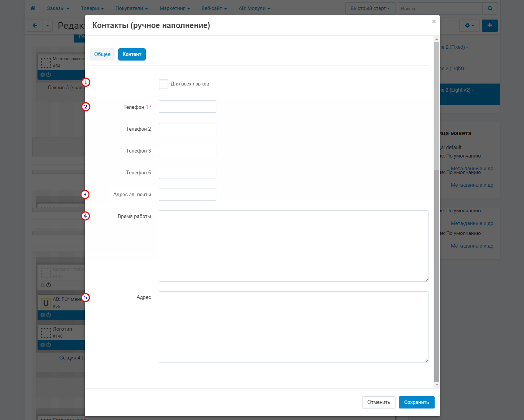
Task: Click the numbered marker 1 annotation
Action: (x=86, y=82)
